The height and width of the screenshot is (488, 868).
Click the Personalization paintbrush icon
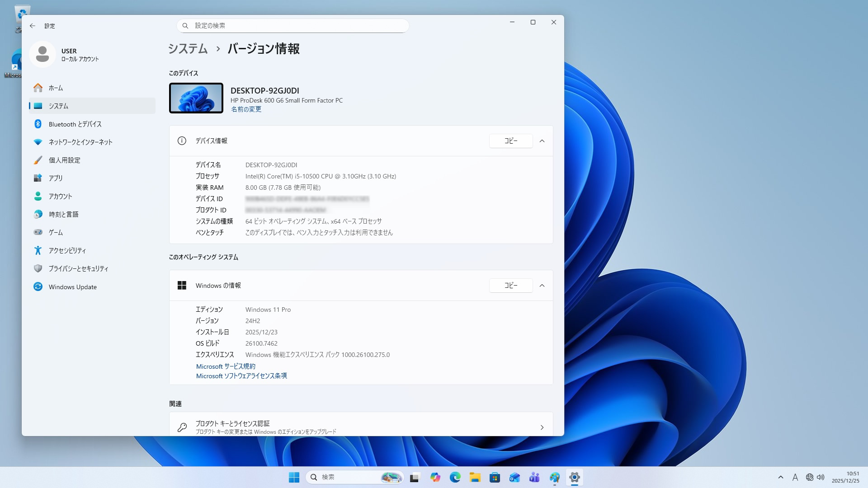(x=38, y=160)
